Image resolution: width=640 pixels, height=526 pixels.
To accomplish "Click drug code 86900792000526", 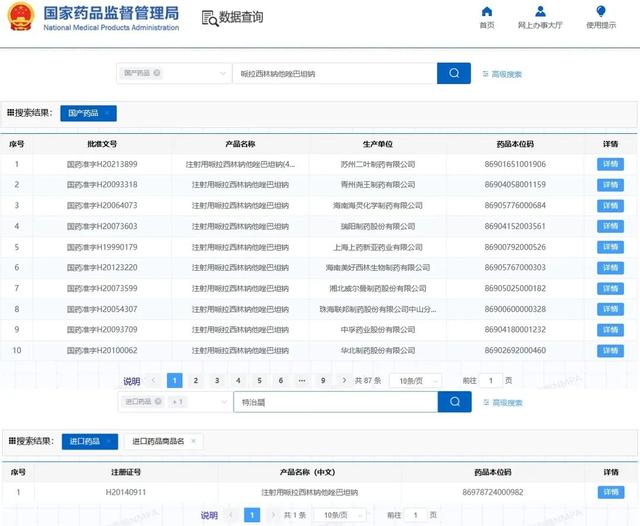I will point(515,247).
